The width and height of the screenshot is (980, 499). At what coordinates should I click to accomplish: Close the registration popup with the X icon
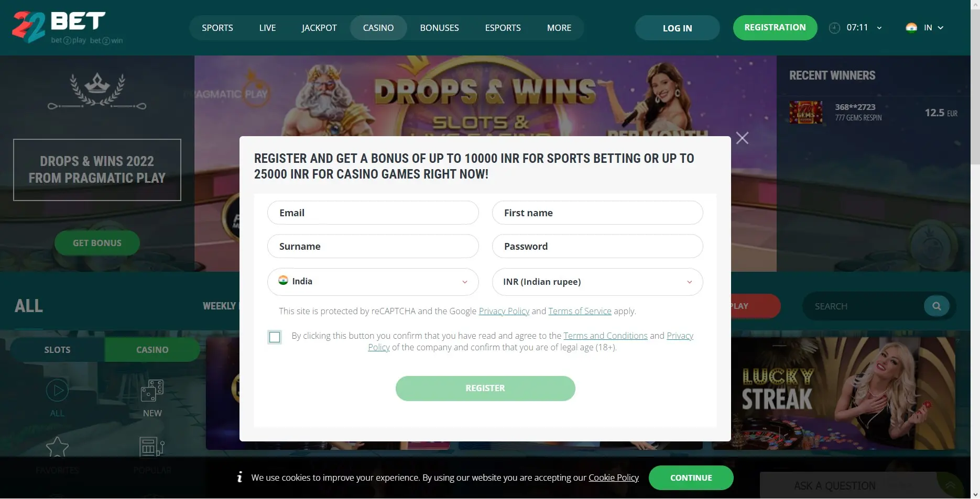pos(742,138)
